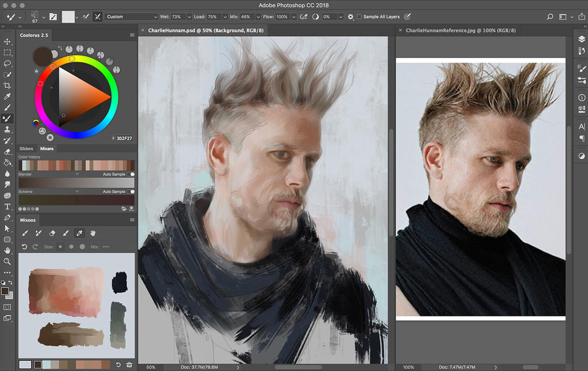588x371 pixels.
Task: Select the Move tool
Action: point(7,41)
